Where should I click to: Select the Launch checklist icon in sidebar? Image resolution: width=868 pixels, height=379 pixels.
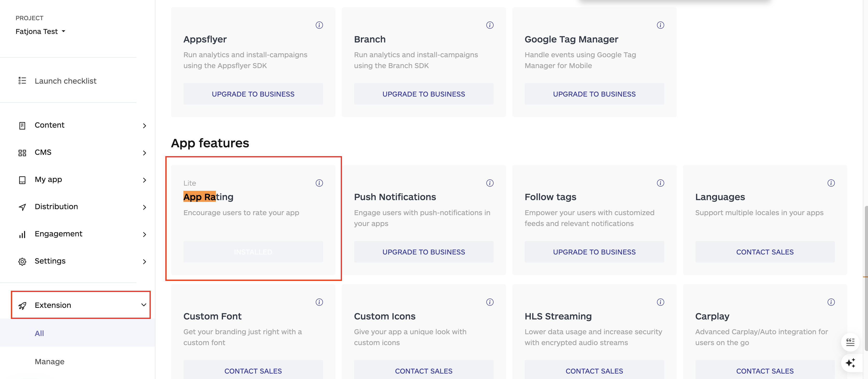22,81
